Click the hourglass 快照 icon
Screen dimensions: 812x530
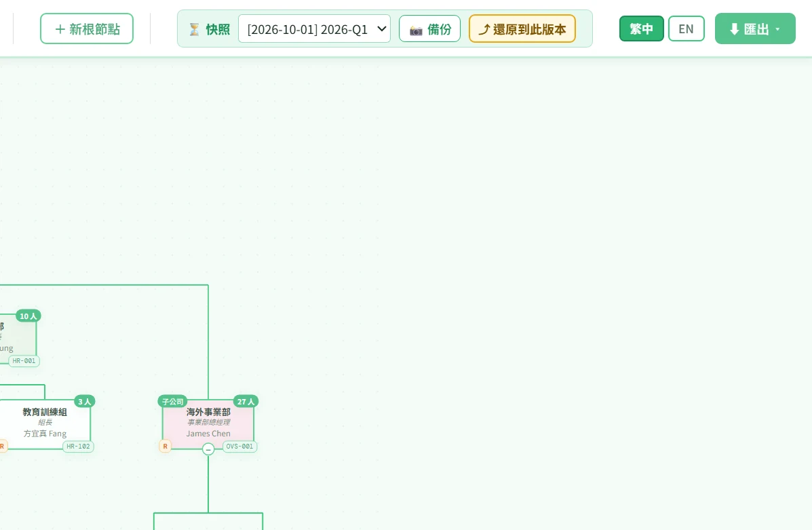[194, 30]
